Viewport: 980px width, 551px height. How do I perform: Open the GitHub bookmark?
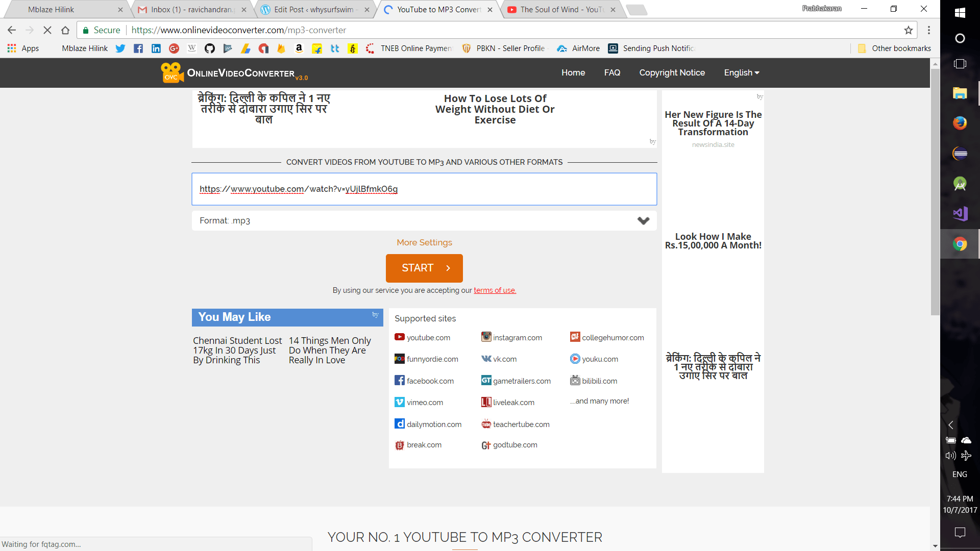[210, 48]
